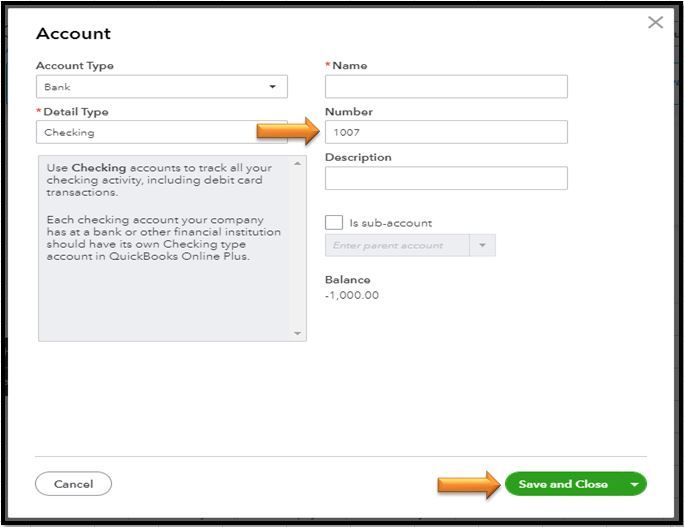This screenshot has width=684, height=527.
Task: Open the Account Type dropdown showing Bank
Action: (x=161, y=87)
